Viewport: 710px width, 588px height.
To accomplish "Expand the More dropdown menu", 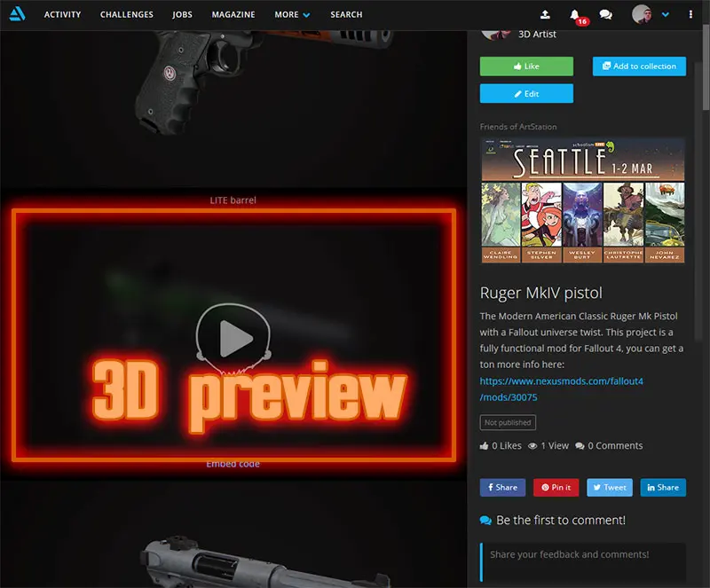I will [x=292, y=14].
